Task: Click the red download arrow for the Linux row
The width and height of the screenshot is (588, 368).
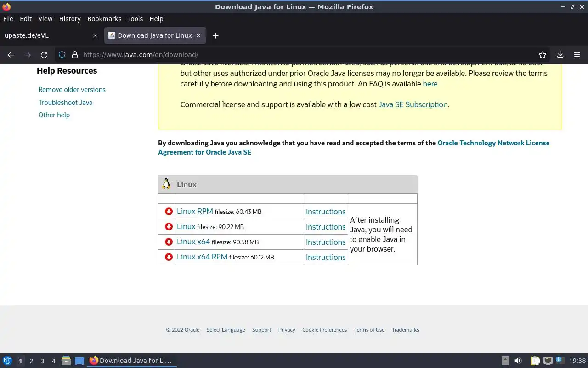Action: click(x=169, y=227)
